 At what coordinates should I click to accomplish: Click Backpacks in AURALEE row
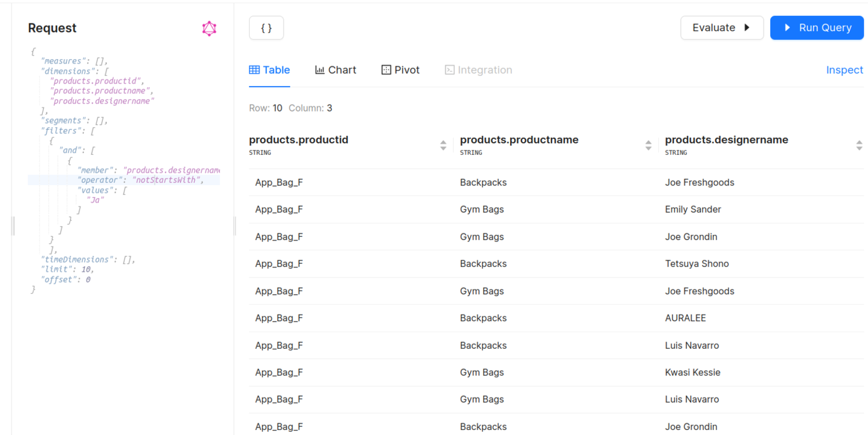coord(483,318)
